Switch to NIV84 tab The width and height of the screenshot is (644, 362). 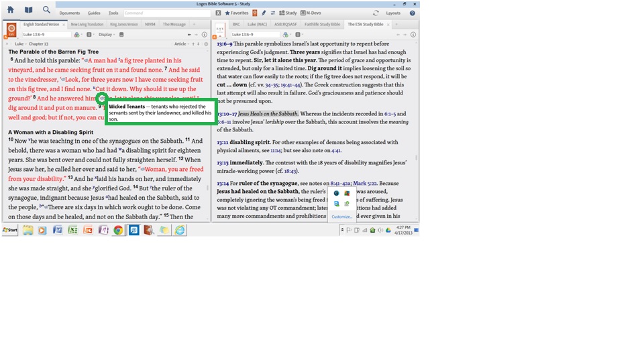point(150,25)
